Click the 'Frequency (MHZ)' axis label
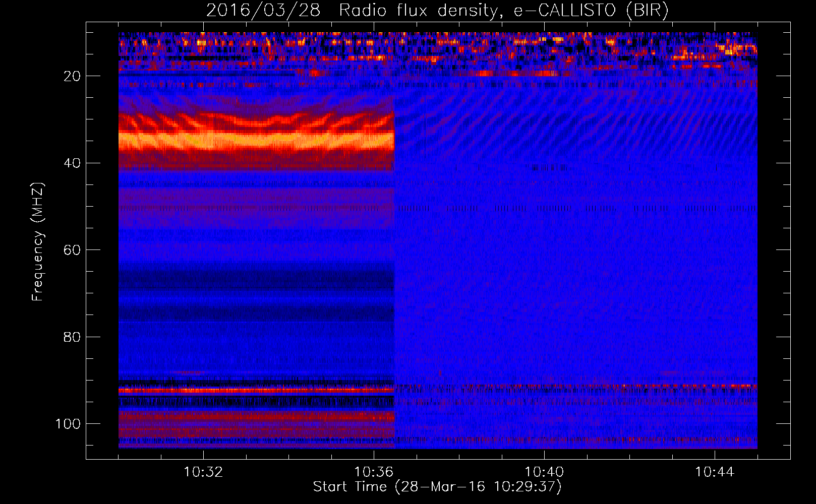This screenshot has width=816, height=504. tap(38, 242)
